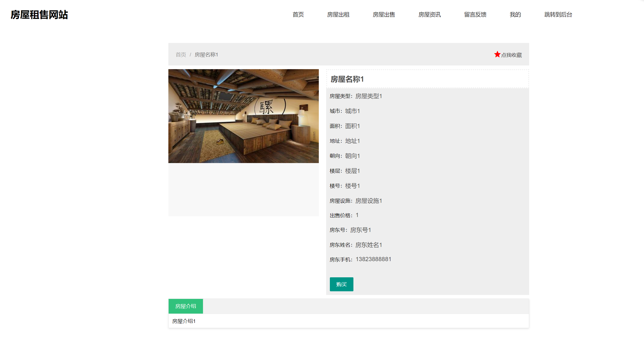Image resolution: width=644 pixels, height=357 pixels.
Task: Click the bedroom house photo
Action: click(x=243, y=116)
